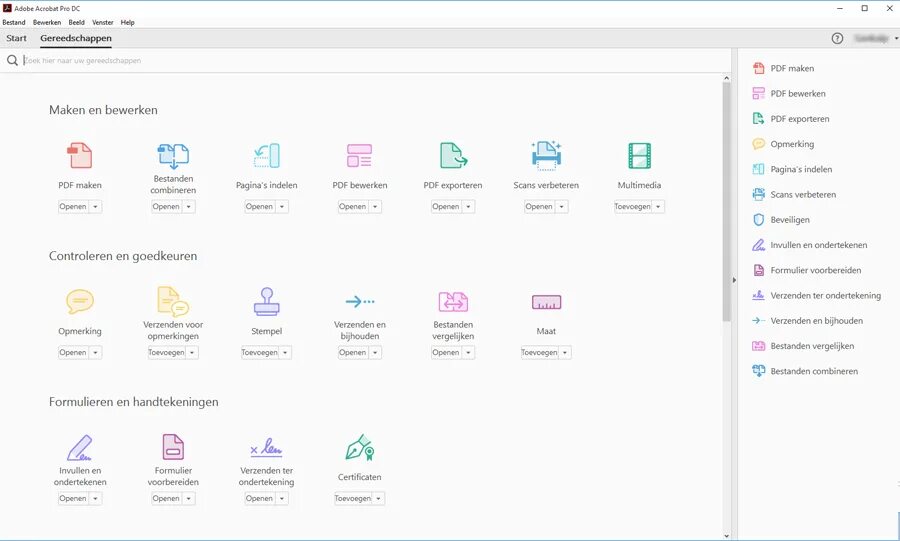Click Openen button under Scans verbeteren

tap(539, 207)
